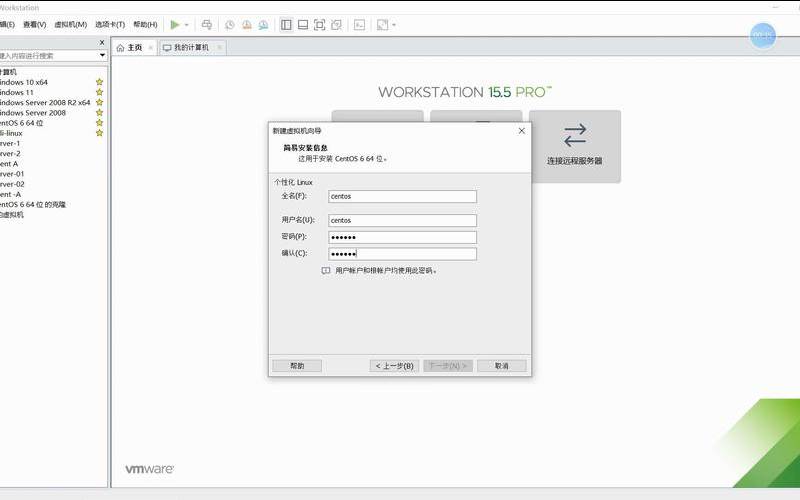Viewport: 800px width, 500px height.
Task: Toggle the thumbnail bar view icon
Action: (303, 24)
